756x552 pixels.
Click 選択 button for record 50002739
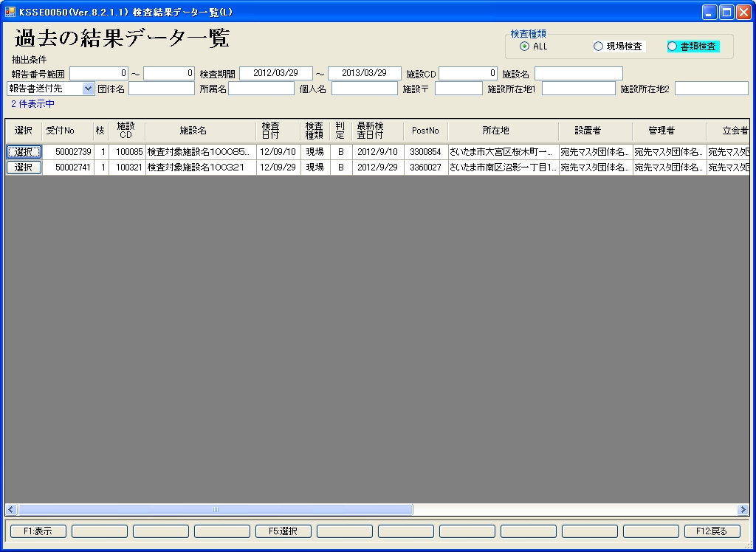pyautogui.click(x=24, y=152)
